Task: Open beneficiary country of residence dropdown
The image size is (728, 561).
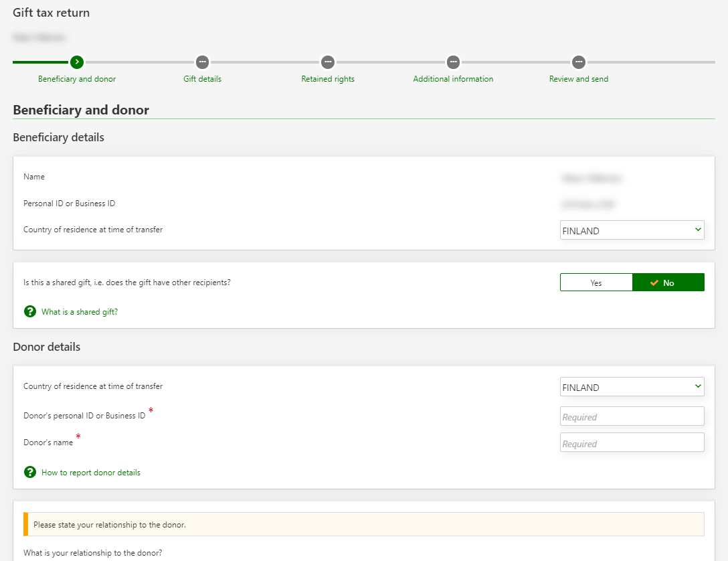Action: click(632, 230)
